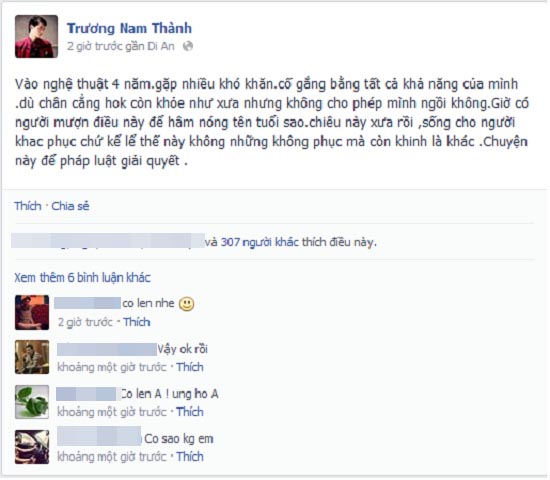Click the first comment's '2 giờ trước' timestamp
Viewport: 550px width, 480px height.
click(85, 322)
